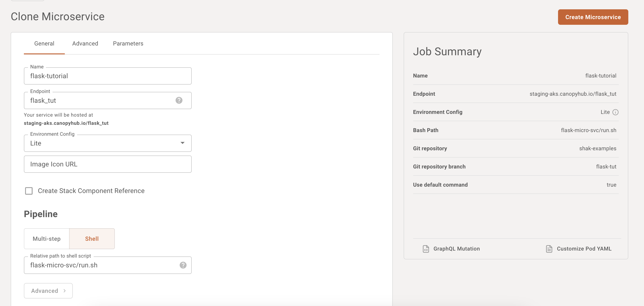The image size is (644, 306).
Task: Switch to the Parameters tab
Action: 128,43
